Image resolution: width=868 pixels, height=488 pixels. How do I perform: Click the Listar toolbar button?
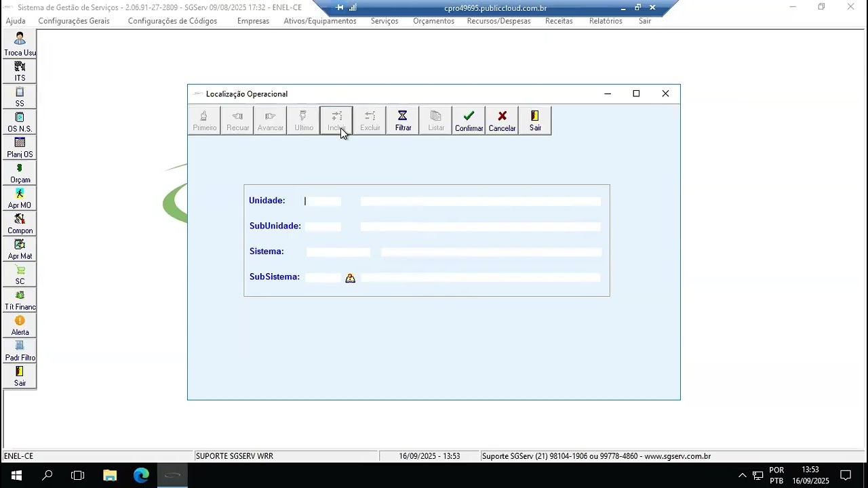[x=436, y=121]
